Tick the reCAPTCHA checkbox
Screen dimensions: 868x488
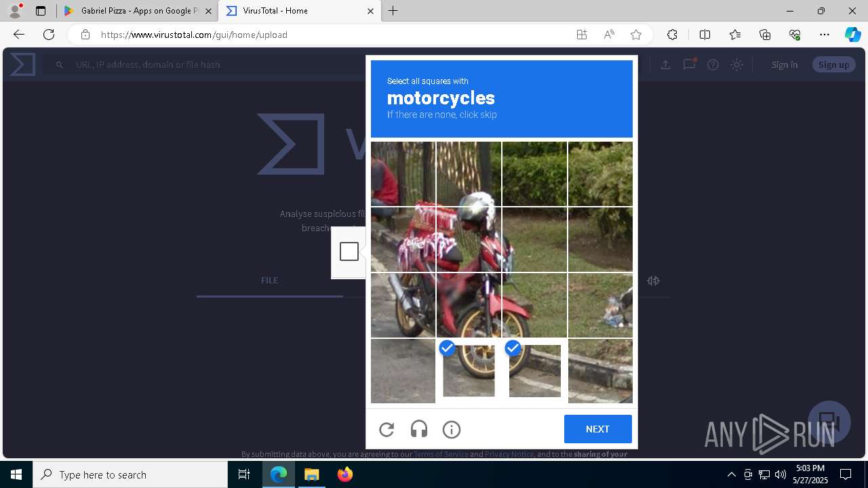pos(349,251)
